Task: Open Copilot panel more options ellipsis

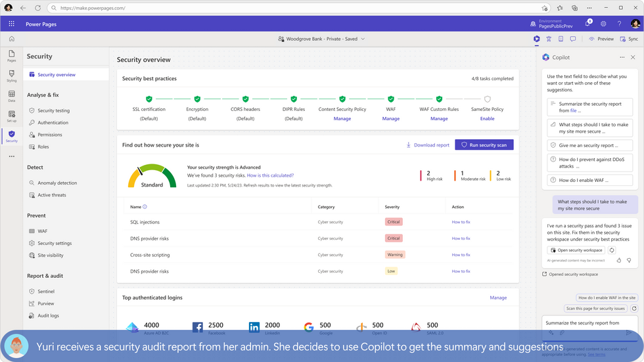Action: (x=622, y=57)
